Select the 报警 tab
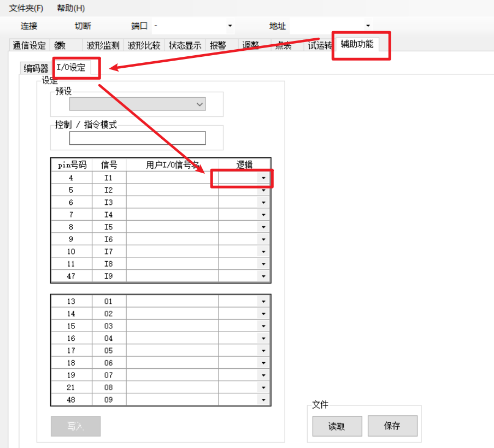The width and height of the screenshot is (494, 448). click(218, 45)
